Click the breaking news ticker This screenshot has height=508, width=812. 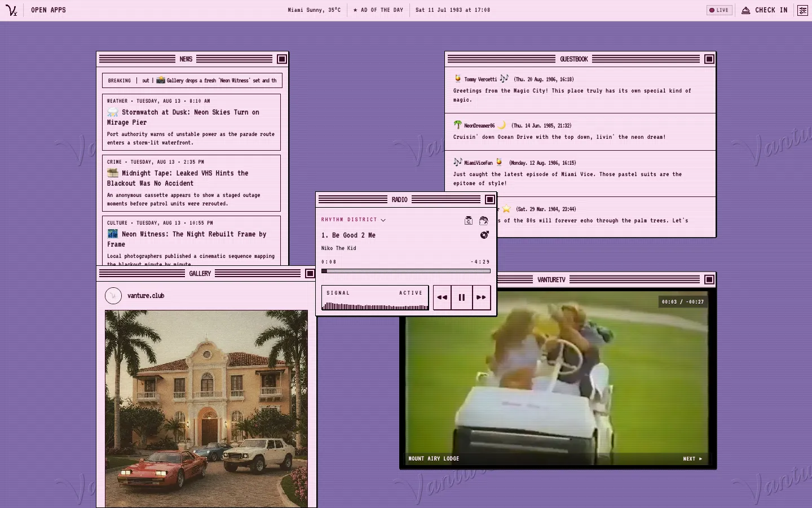[192, 81]
